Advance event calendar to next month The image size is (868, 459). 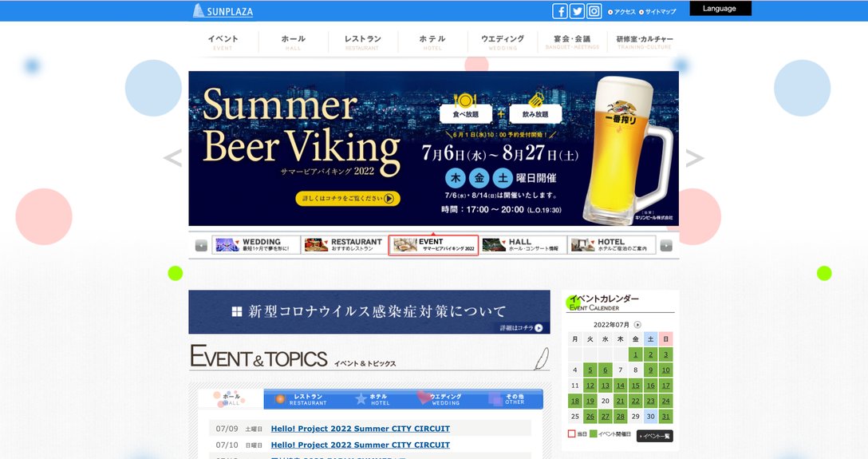pos(637,325)
